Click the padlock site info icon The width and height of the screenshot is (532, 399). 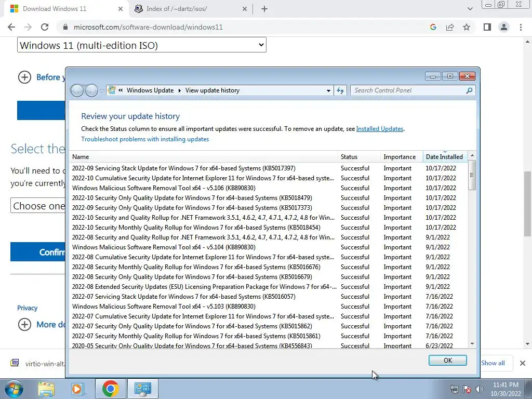tap(65, 27)
